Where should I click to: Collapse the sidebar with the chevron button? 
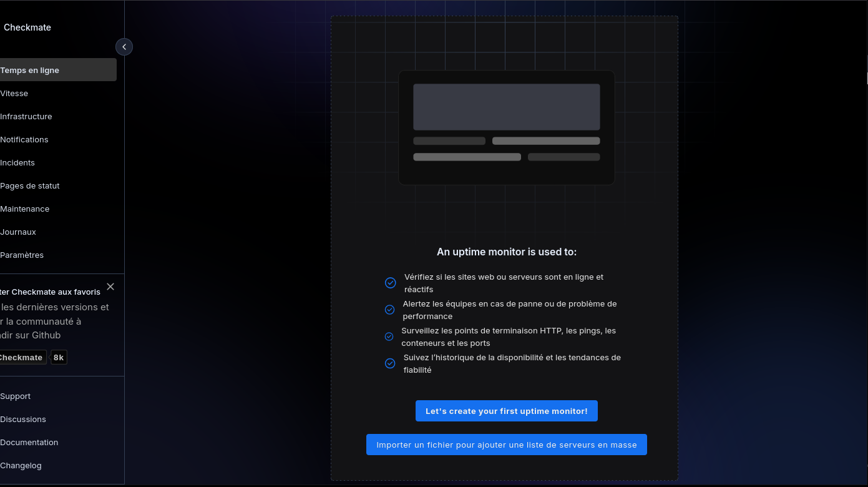124,47
